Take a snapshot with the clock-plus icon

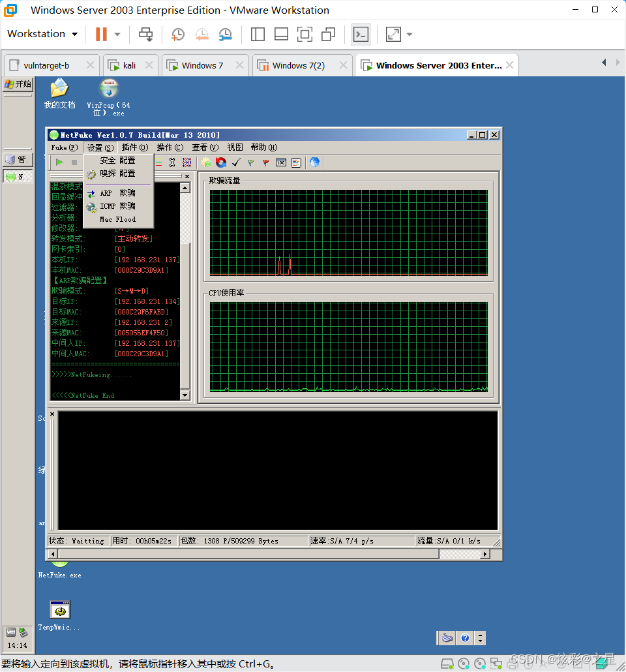click(x=177, y=35)
